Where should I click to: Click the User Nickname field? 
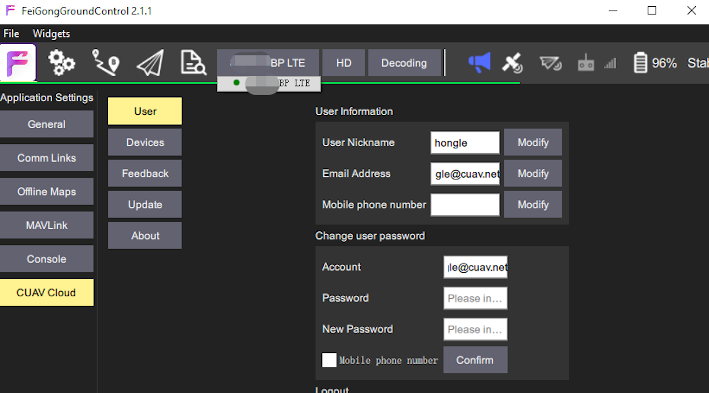pyautogui.click(x=465, y=142)
